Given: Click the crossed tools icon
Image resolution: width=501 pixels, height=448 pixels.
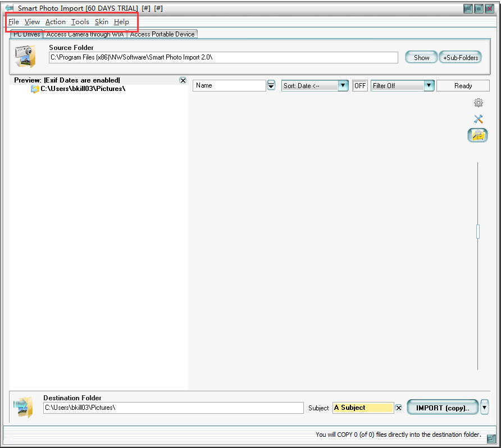Looking at the screenshot, I should pos(479,119).
